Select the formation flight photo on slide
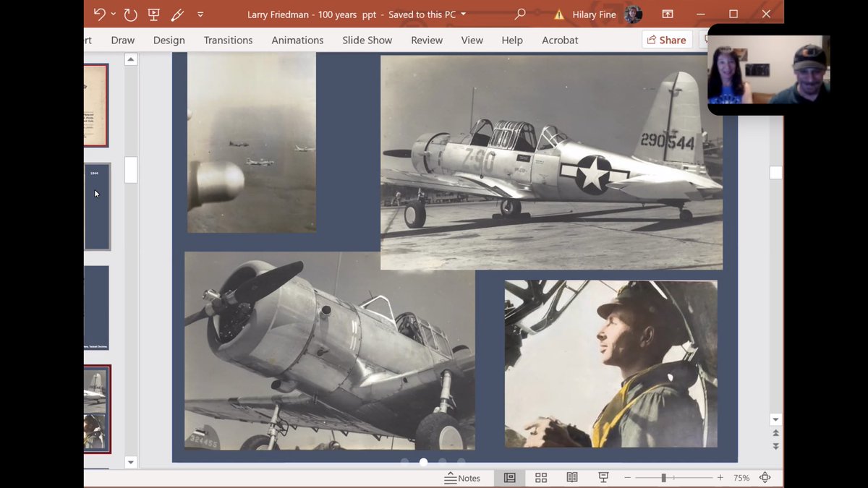 click(x=252, y=142)
